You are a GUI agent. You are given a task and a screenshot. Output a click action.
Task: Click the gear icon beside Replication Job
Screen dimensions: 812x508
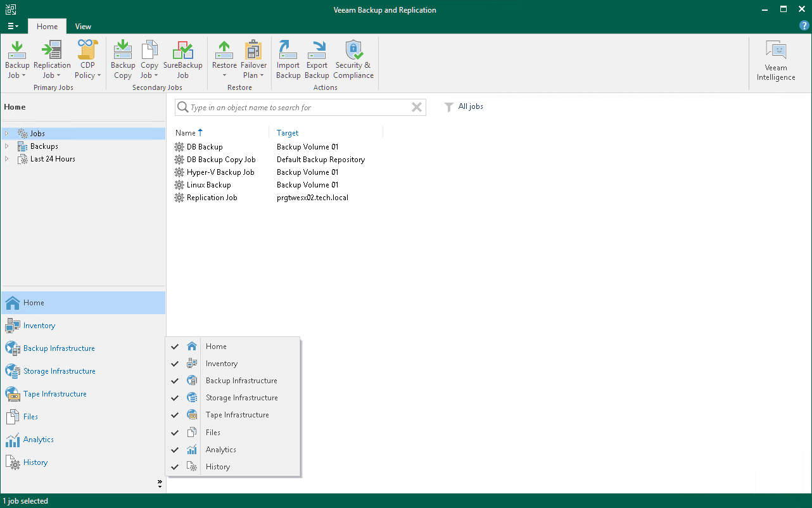pos(179,198)
